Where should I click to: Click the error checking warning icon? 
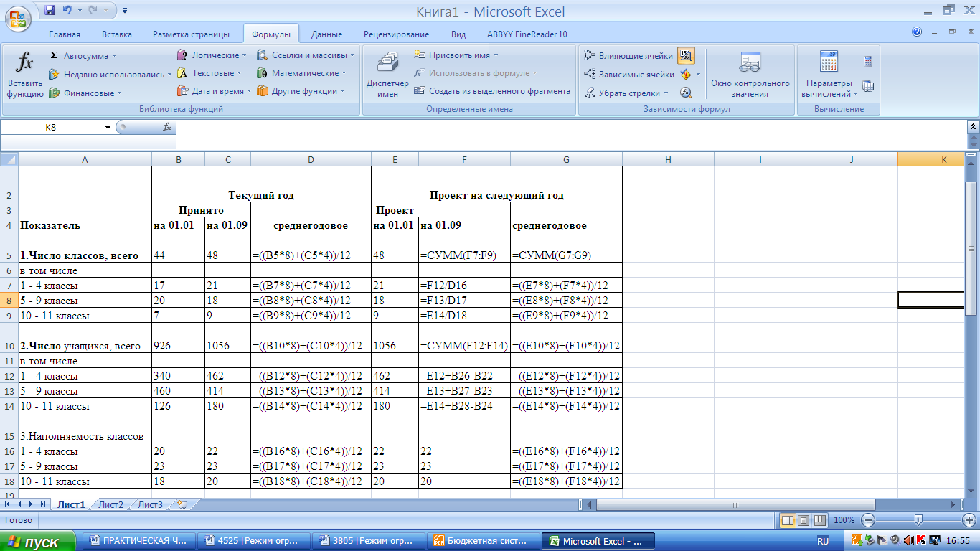(686, 74)
